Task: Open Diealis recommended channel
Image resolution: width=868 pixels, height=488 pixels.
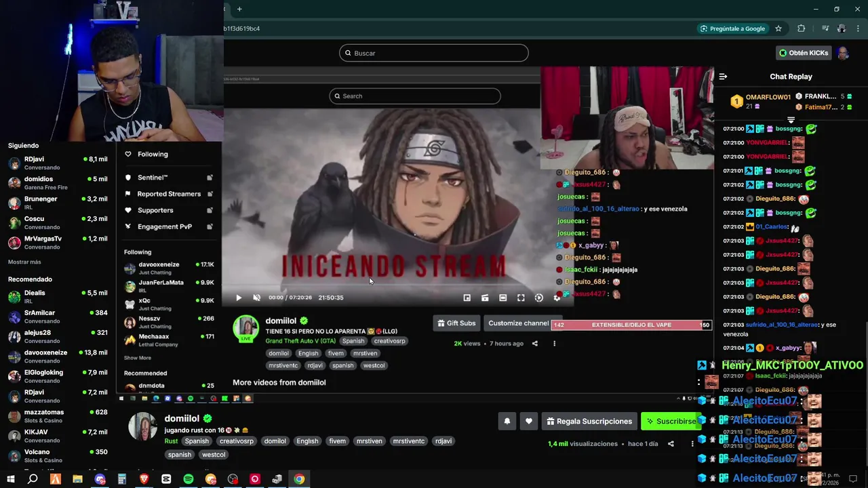Action: click(x=58, y=297)
